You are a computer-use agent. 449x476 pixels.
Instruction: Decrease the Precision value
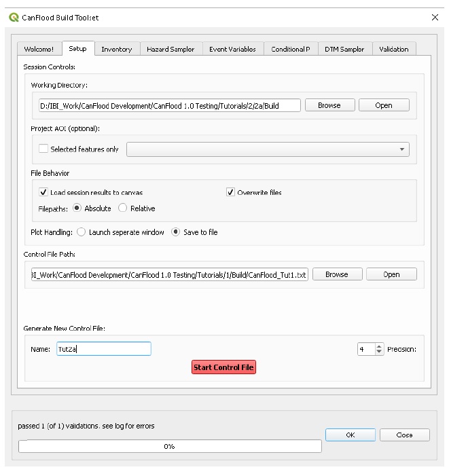click(379, 352)
